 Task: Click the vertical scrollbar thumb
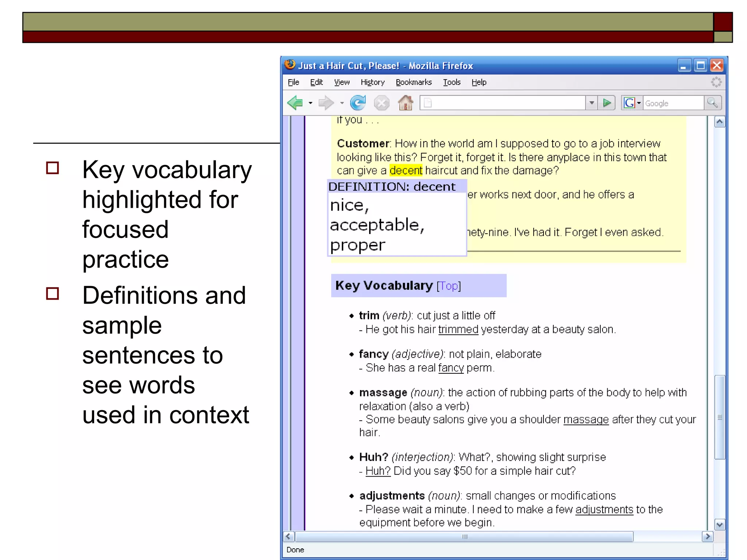click(x=719, y=417)
